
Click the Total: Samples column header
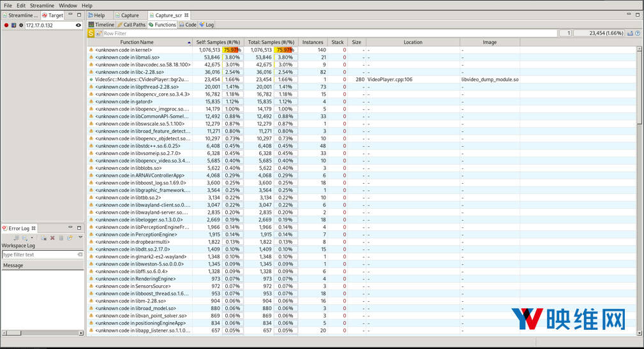coord(271,42)
